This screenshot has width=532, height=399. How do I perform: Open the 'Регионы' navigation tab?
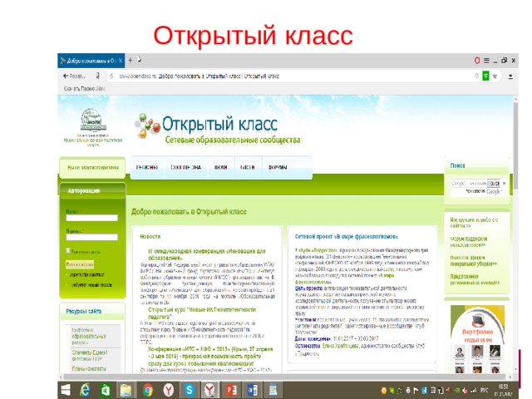[147, 167]
